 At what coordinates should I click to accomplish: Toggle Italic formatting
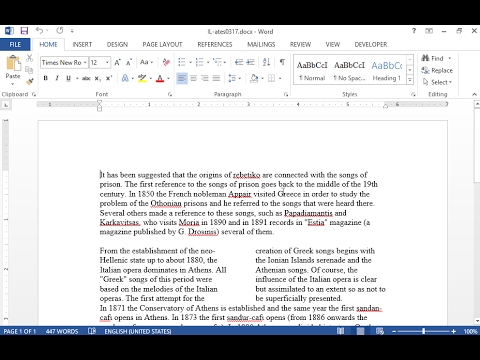coord(57,78)
